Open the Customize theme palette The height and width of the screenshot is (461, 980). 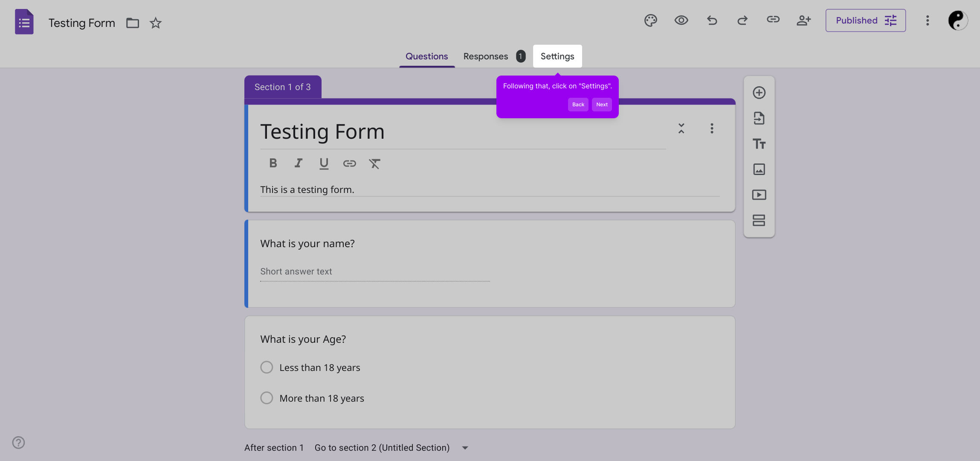click(650, 20)
